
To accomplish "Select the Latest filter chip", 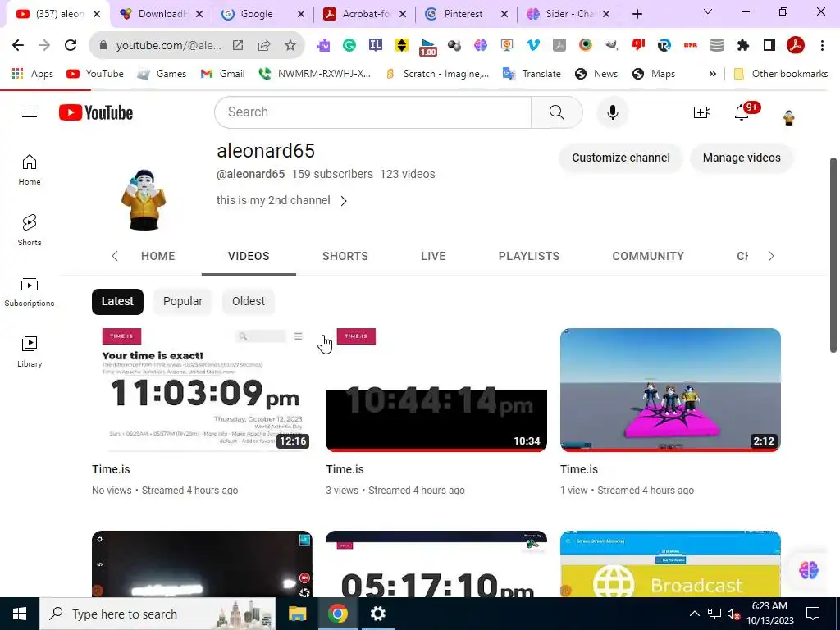I will coord(117,302).
